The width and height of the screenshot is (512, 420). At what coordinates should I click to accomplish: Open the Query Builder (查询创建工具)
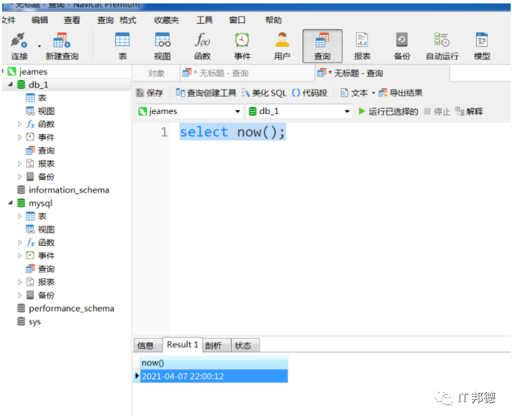pyautogui.click(x=205, y=93)
